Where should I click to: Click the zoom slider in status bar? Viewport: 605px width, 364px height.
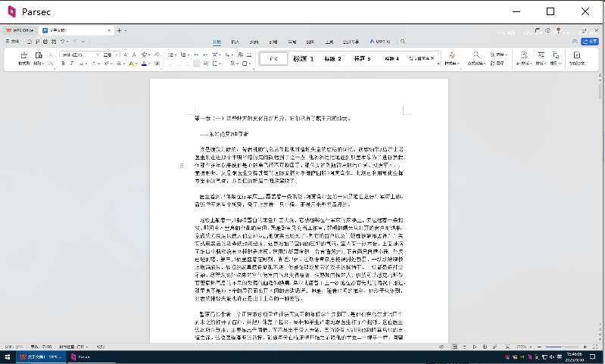click(564, 347)
